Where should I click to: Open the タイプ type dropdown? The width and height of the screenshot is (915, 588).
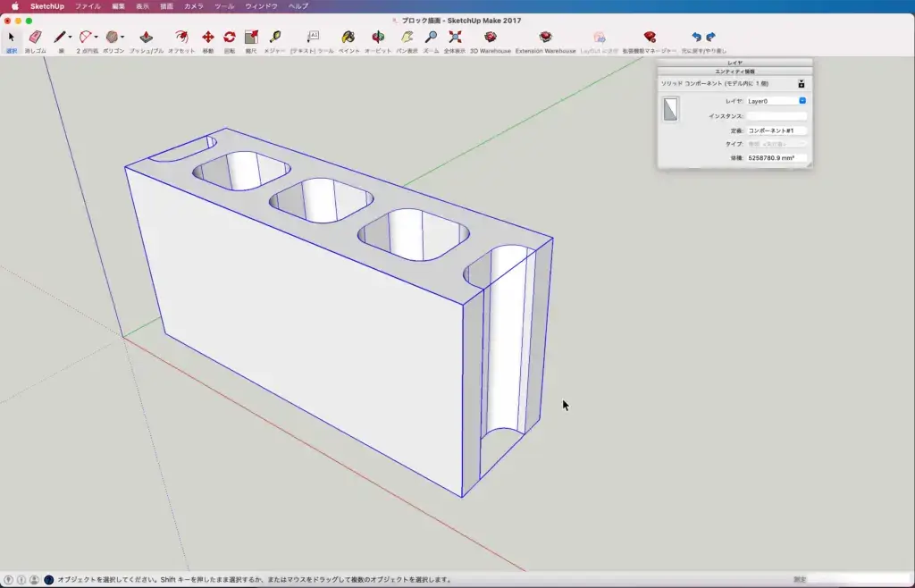776,144
